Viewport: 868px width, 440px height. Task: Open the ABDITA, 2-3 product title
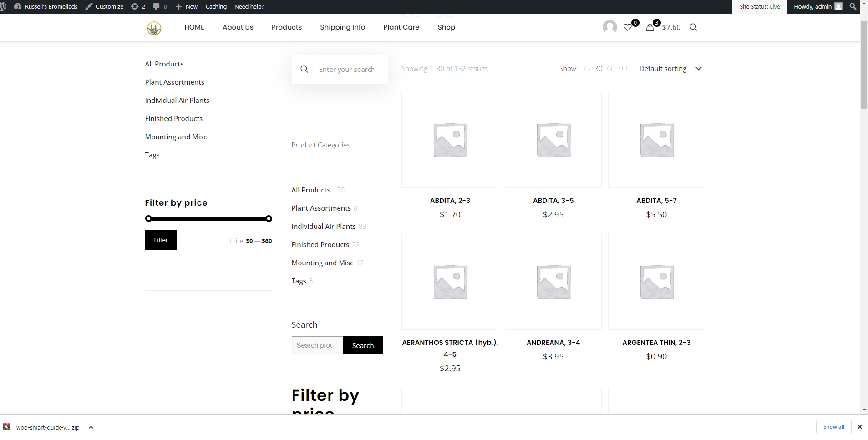click(x=450, y=201)
